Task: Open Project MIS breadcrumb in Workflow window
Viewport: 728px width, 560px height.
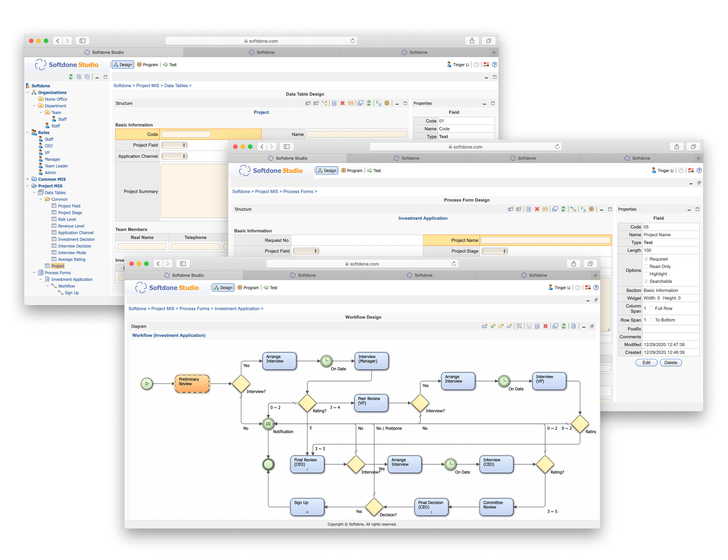Action: (x=163, y=309)
